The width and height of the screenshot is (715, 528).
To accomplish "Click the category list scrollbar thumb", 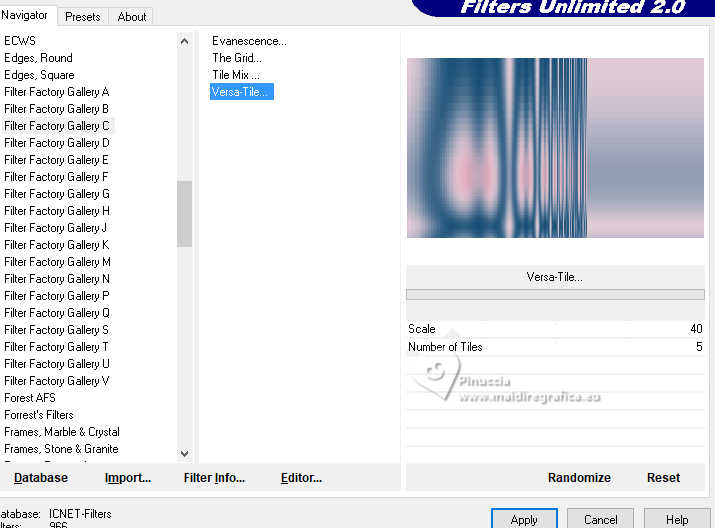I will (x=184, y=213).
